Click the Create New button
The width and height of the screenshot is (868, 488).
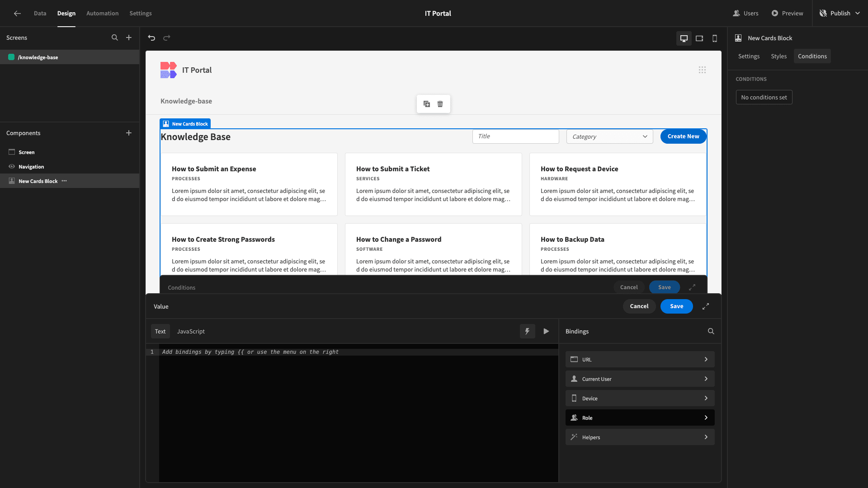[683, 136]
